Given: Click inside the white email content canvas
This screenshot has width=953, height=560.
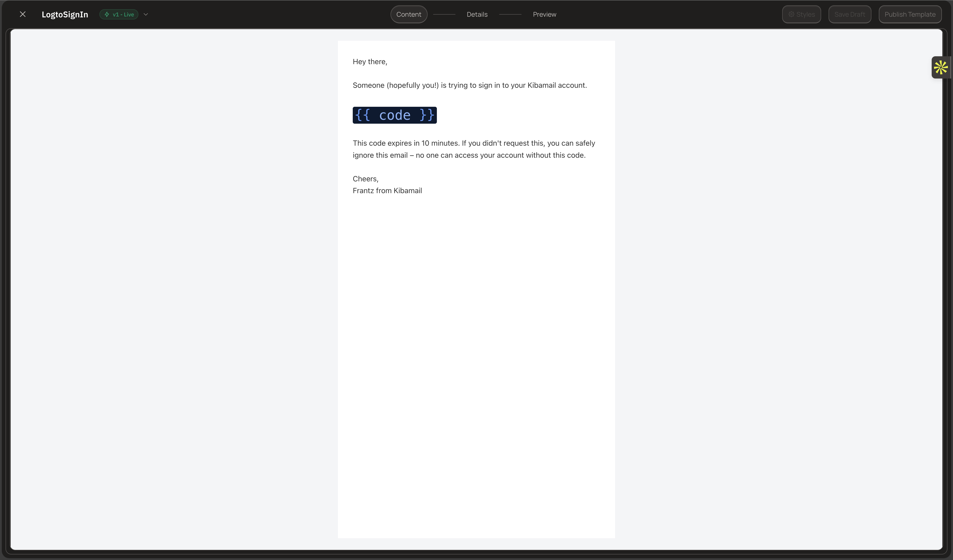Looking at the screenshot, I should click(x=476, y=340).
